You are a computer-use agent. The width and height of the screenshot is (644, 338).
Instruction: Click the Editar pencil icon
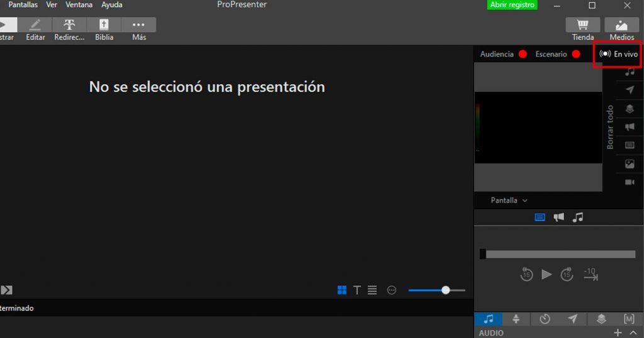point(35,25)
